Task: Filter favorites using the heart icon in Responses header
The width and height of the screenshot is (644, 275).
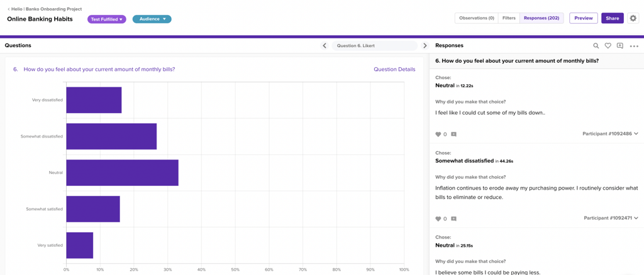Action: 608,46
